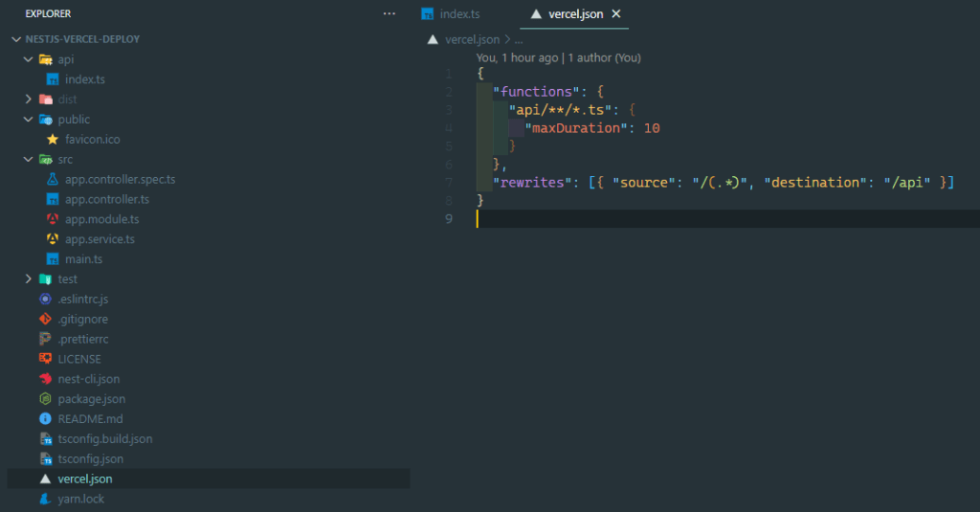Open README.md file

coord(90,419)
